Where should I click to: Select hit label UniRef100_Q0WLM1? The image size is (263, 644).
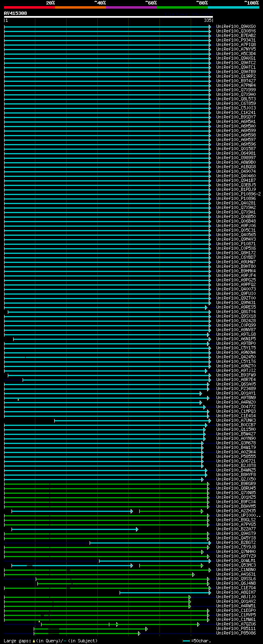coord(236,561)
